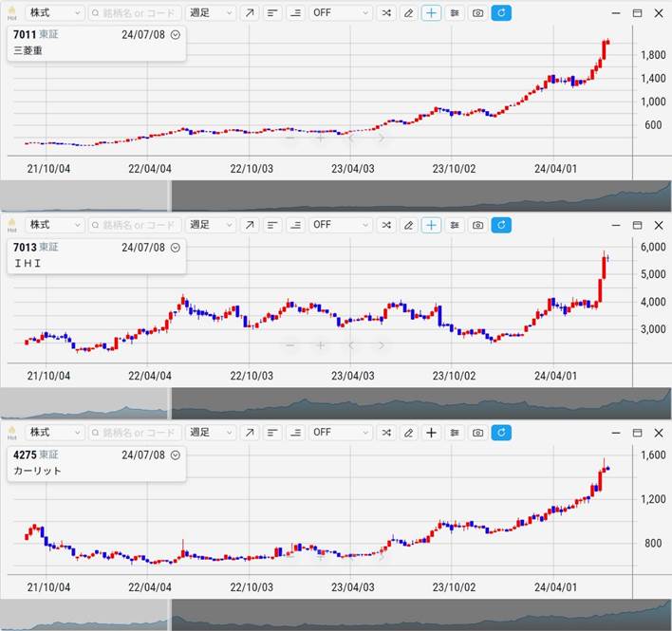This screenshot has width=672, height=631.
Task: Click the symbol search field in IHI panel
Action: point(133,225)
